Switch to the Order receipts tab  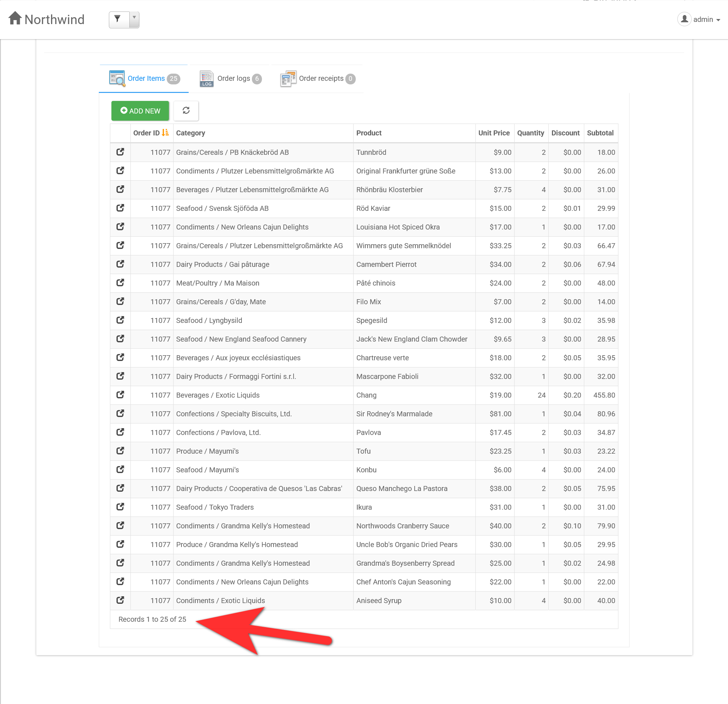click(318, 78)
